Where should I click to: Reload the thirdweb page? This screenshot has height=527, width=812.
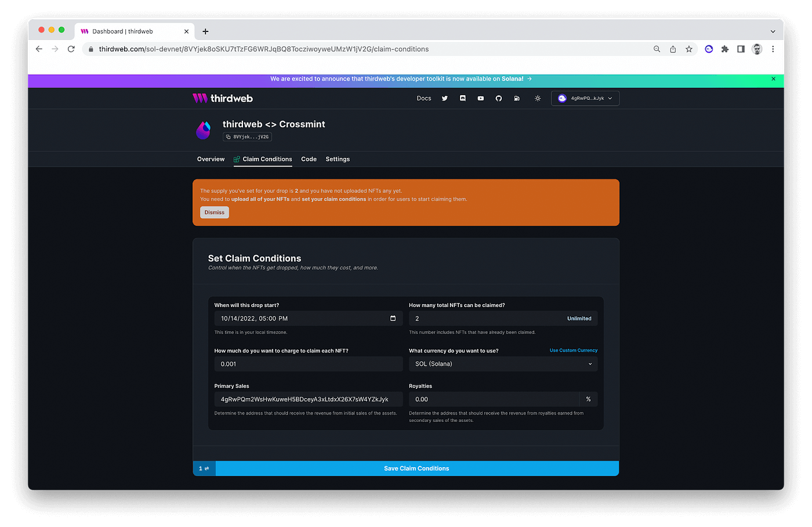[71, 49]
